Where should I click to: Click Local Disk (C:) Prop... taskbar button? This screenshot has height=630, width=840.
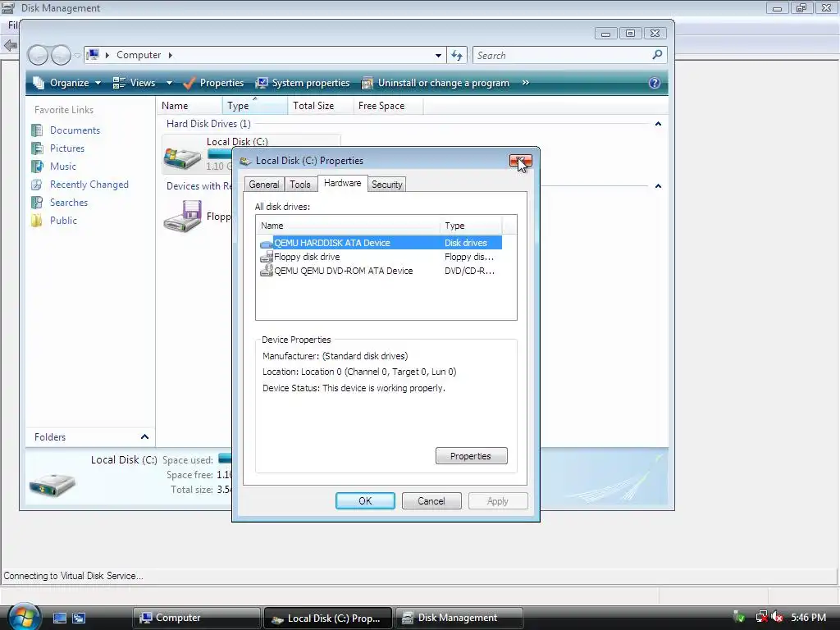tap(328, 618)
